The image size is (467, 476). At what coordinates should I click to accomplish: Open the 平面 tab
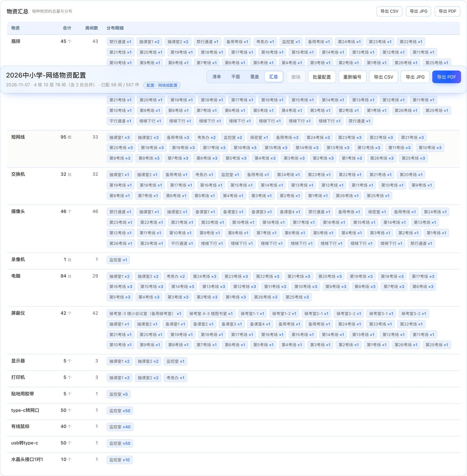pyautogui.click(x=236, y=77)
